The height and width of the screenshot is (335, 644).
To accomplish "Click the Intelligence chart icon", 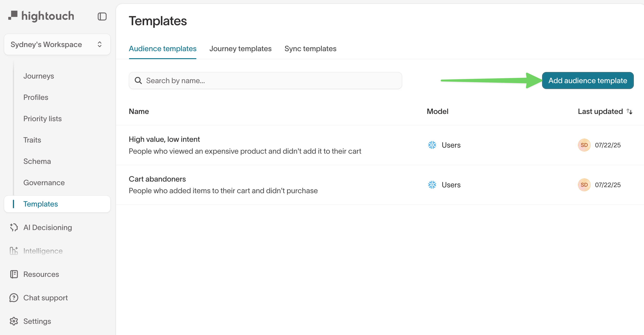I will (14, 251).
